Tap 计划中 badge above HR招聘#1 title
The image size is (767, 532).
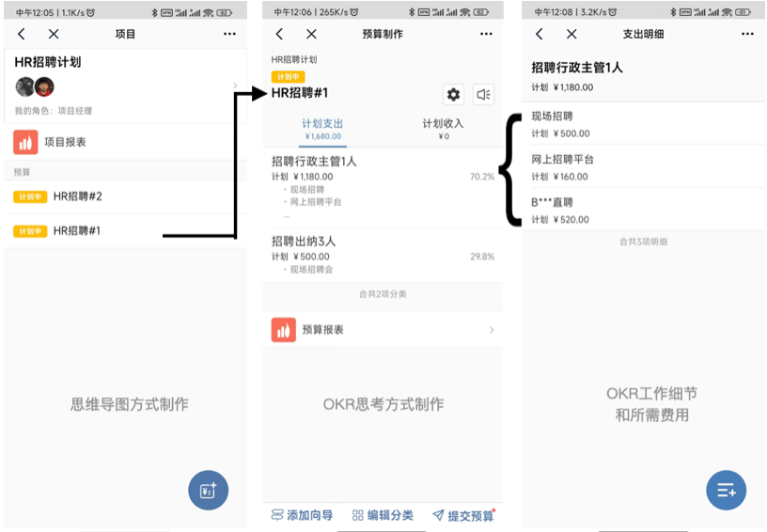point(289,77)
